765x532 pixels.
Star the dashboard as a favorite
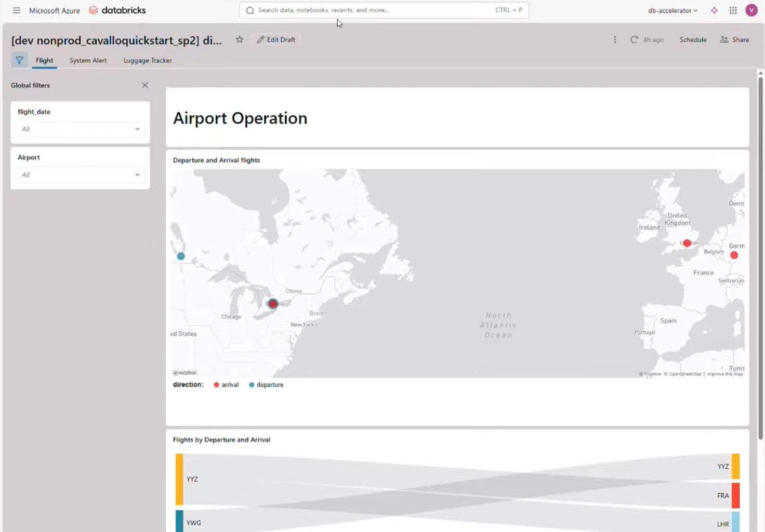tap(239, 39)
